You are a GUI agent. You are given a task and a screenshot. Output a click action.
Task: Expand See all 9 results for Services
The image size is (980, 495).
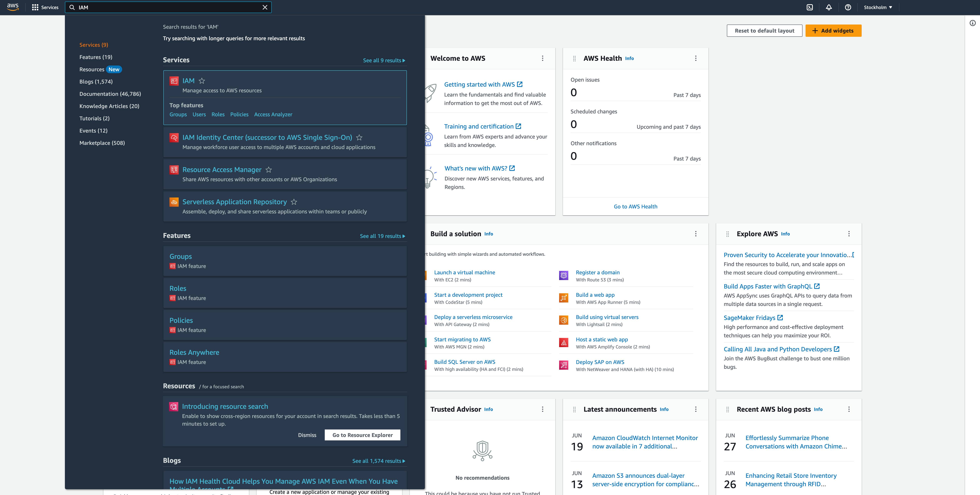point(384,61)
